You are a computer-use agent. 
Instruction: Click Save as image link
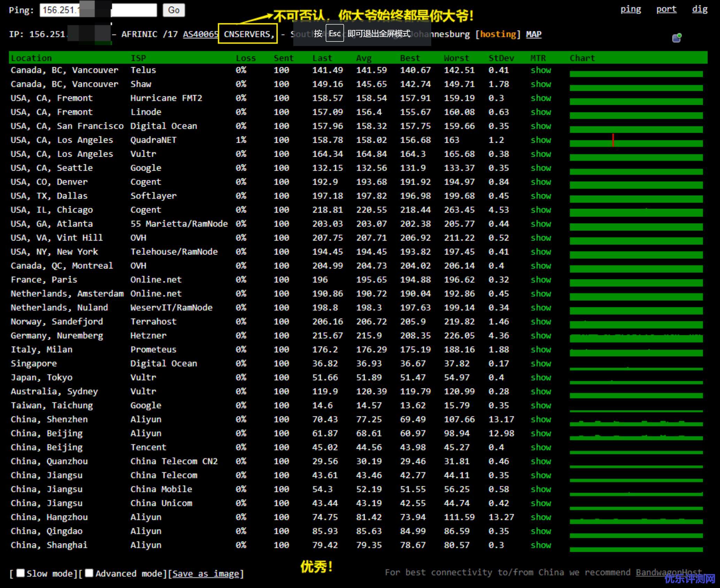206,573
